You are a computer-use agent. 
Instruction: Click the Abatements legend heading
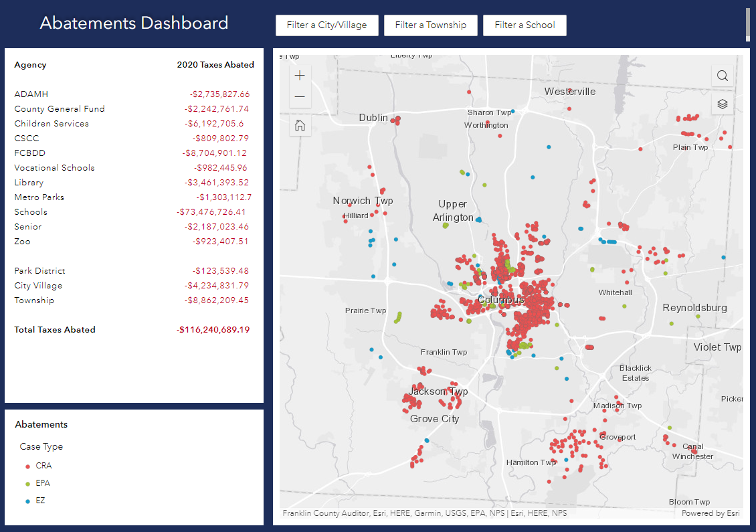point(41,424)
